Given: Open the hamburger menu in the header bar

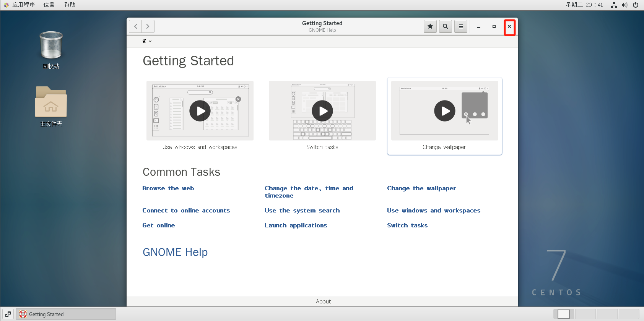Looking at the screenshot, I should [x=461, y=26].
